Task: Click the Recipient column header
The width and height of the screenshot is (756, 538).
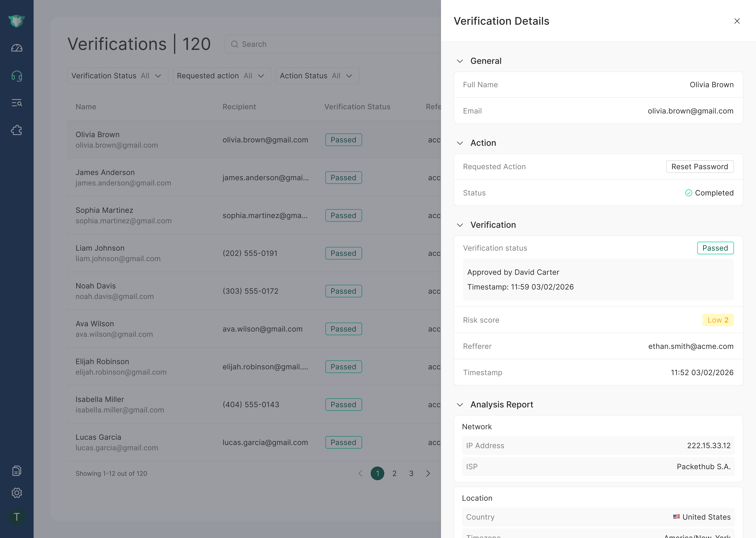Action: pyautogui.click(x=239, y=107)
